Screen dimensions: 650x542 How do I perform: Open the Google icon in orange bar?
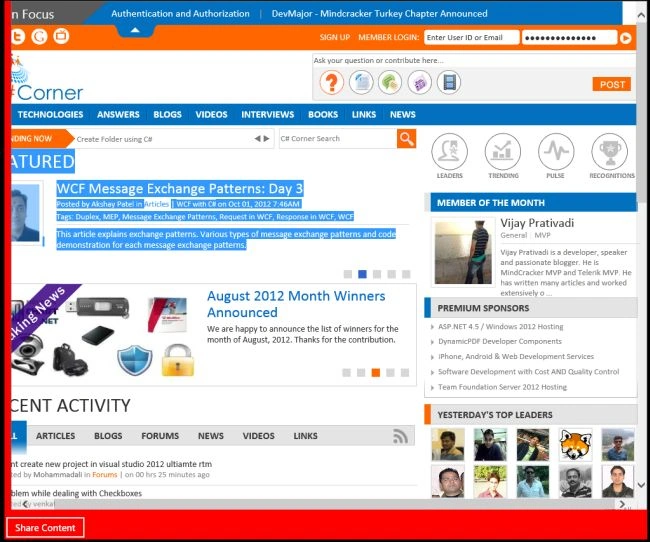tap(39, 36)
